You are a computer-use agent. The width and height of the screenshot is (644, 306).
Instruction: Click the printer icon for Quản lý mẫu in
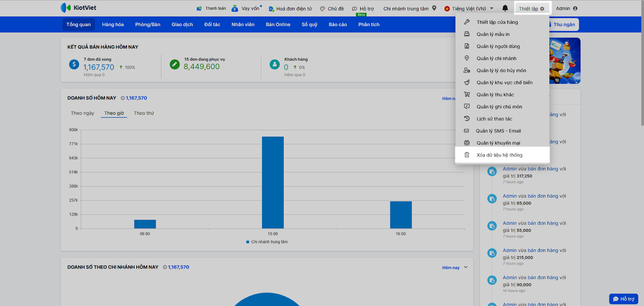(x=467, y=34)
